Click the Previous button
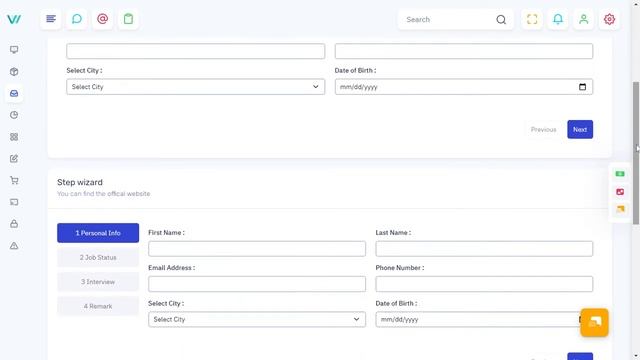This screenshot has width=640, height=360. (543, 129)
